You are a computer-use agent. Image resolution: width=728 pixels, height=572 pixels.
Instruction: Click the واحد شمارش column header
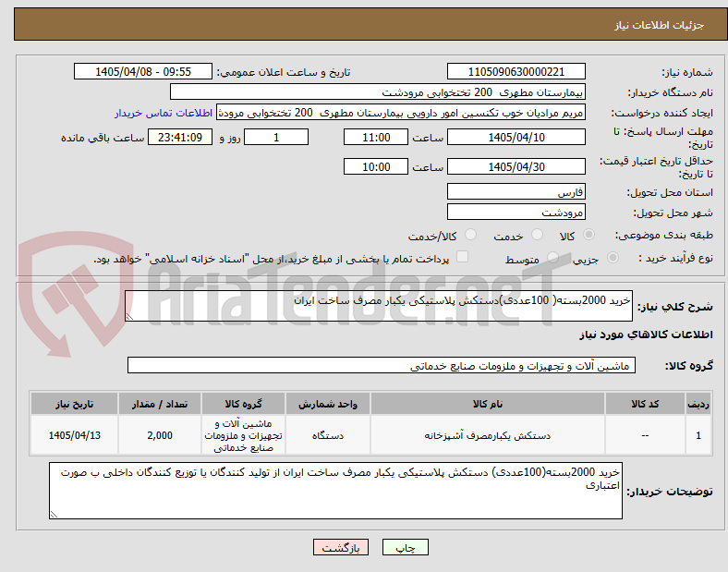click(328, 404)
